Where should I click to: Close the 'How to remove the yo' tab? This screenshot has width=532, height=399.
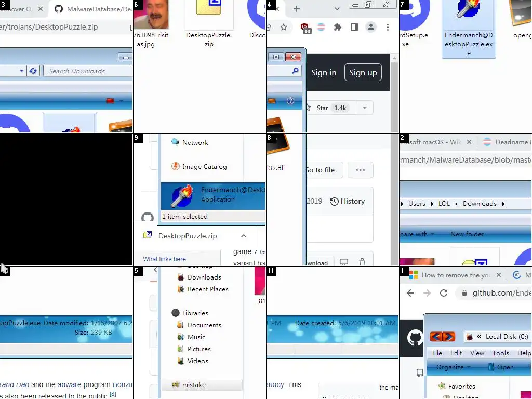pyautogui.click(x=498, y=275)
